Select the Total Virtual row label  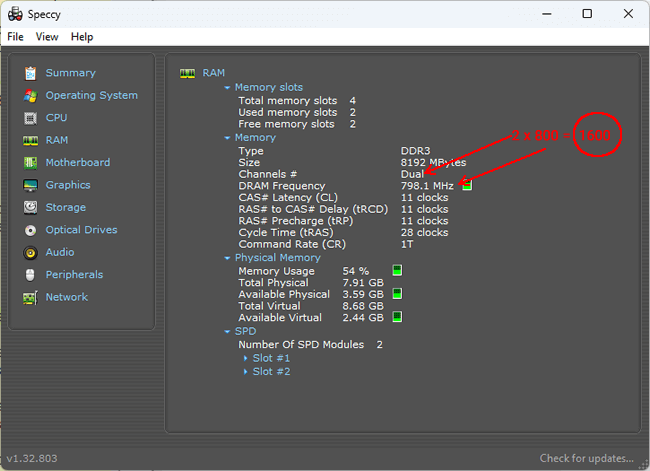click(269, 306)
